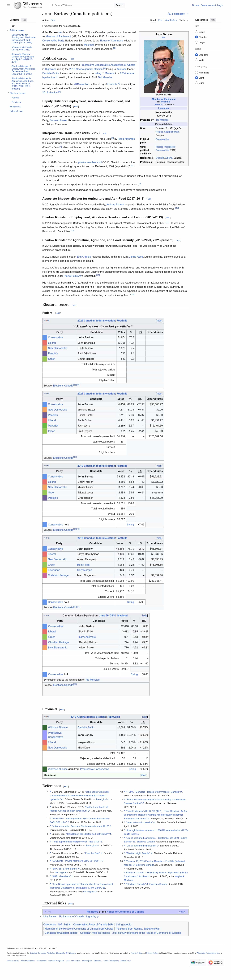Open the Article tab
231x980 pixels.
[x=45, y=20]
